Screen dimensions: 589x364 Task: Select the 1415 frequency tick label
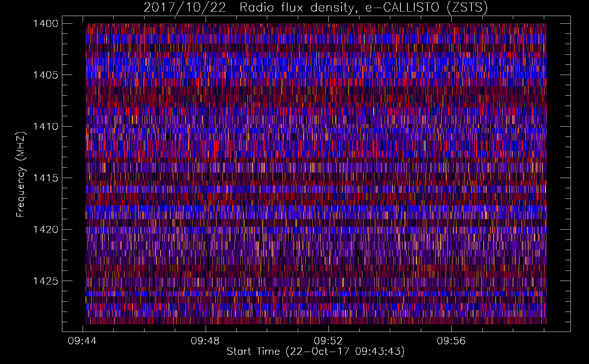[46, 178]
